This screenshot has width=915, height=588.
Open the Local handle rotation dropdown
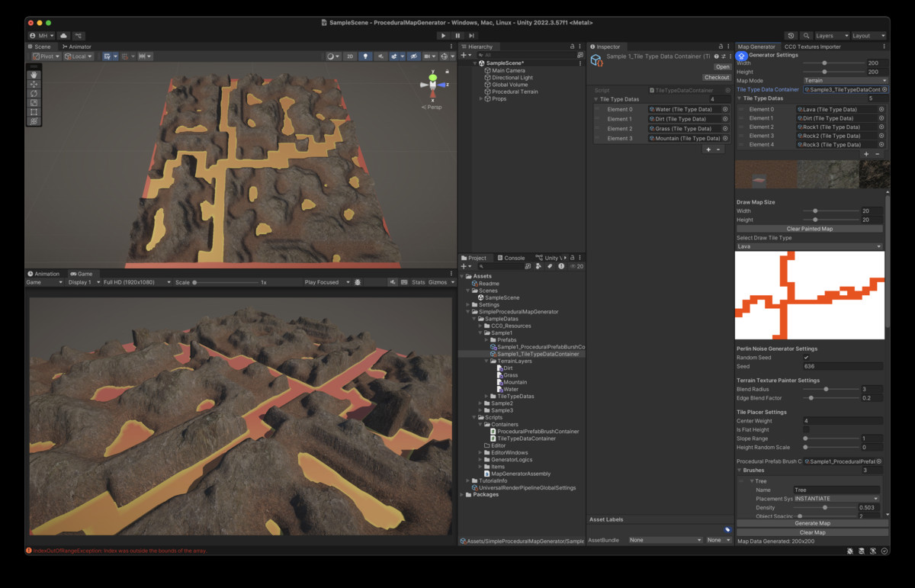pos(79,56)
